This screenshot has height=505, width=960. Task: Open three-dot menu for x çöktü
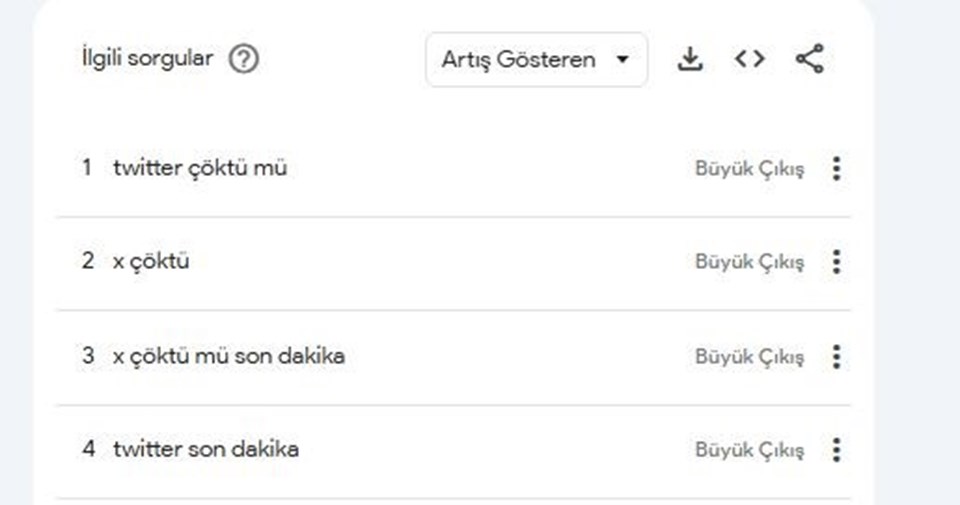[x=836, y=261]
